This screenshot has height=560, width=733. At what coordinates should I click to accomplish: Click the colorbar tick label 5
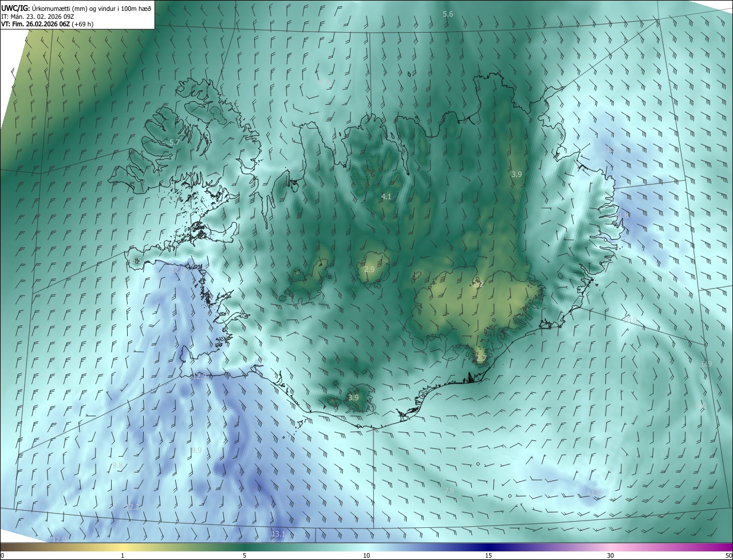tap(245, 555)
